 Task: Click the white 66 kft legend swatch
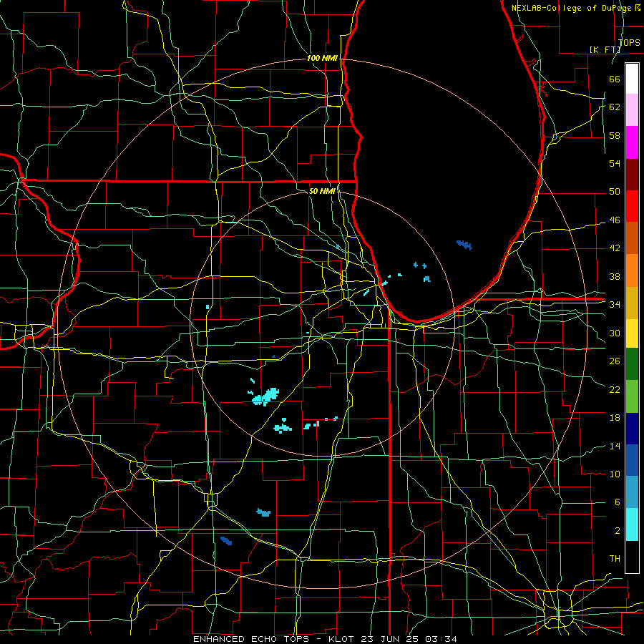632,79
